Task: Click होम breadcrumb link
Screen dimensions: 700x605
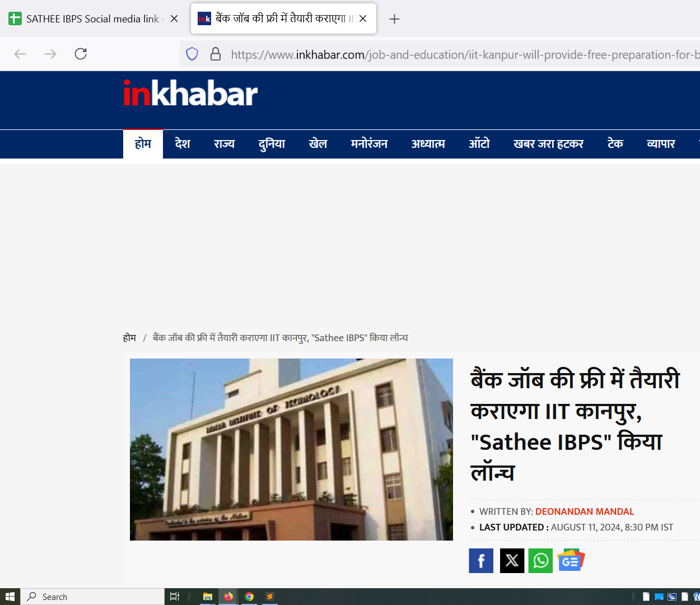Action: 129,338
